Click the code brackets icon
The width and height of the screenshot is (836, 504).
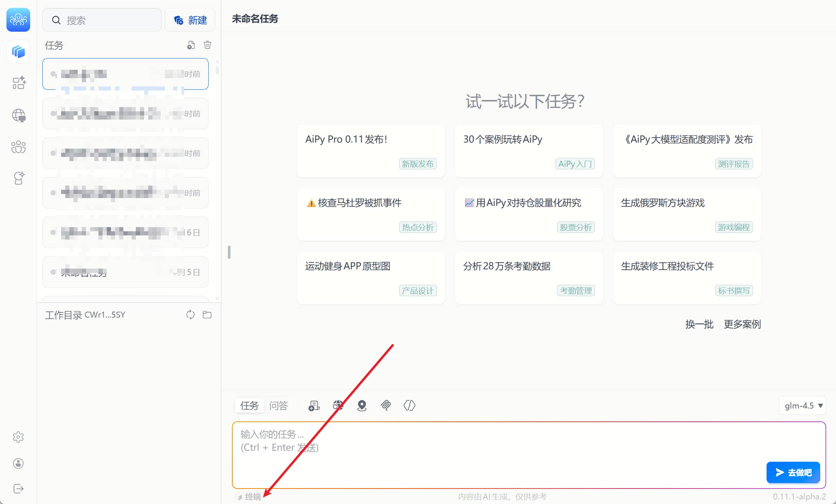coord(409,406)
